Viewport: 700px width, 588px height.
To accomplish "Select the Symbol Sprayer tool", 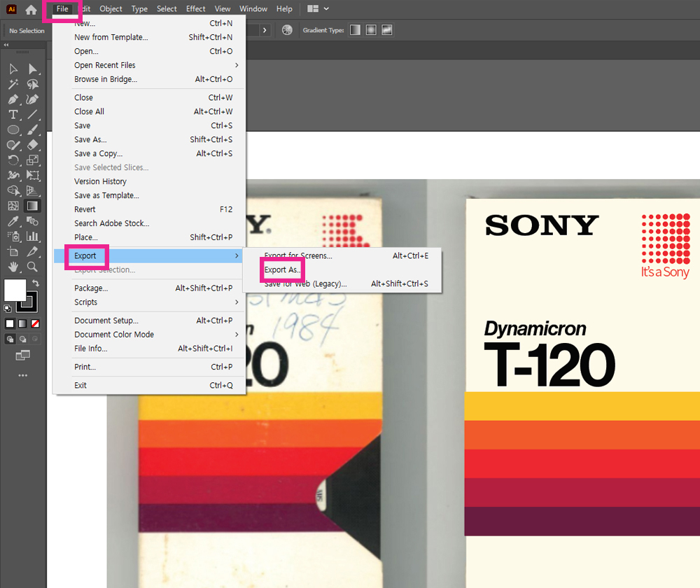I will point(13,236).
